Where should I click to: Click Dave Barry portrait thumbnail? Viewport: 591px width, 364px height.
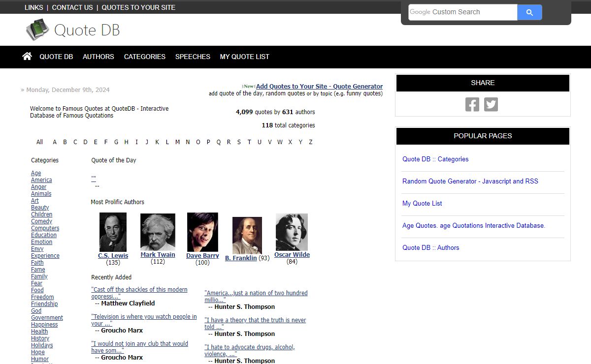tap(202, 232)
